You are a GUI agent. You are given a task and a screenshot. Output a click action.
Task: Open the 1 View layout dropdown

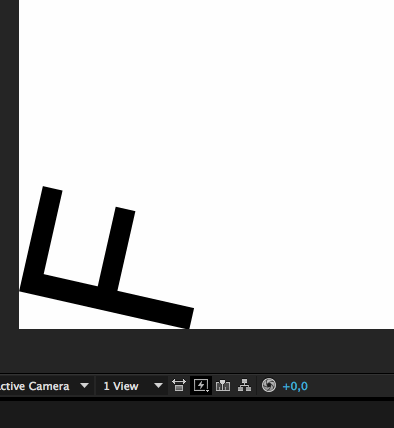pyautogui.click(x=132, y=386)
